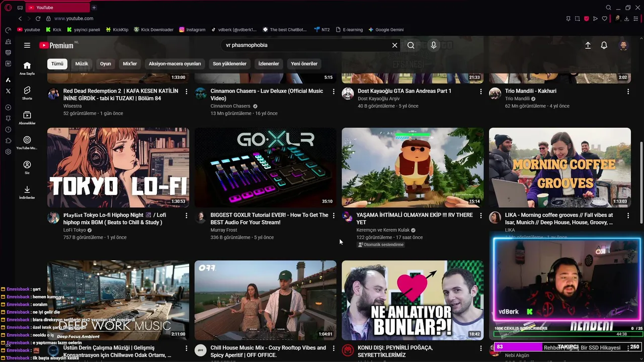Open the Morning Coffee Grooves thumbnail
644x362 pixels.
560,167
